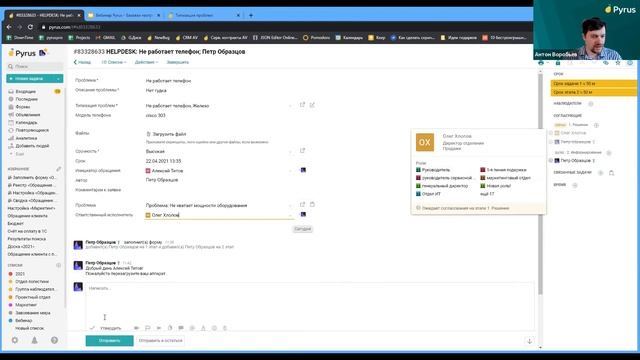Click the scroll-down arrow button
640x360 pixels.
pos(529,341)
